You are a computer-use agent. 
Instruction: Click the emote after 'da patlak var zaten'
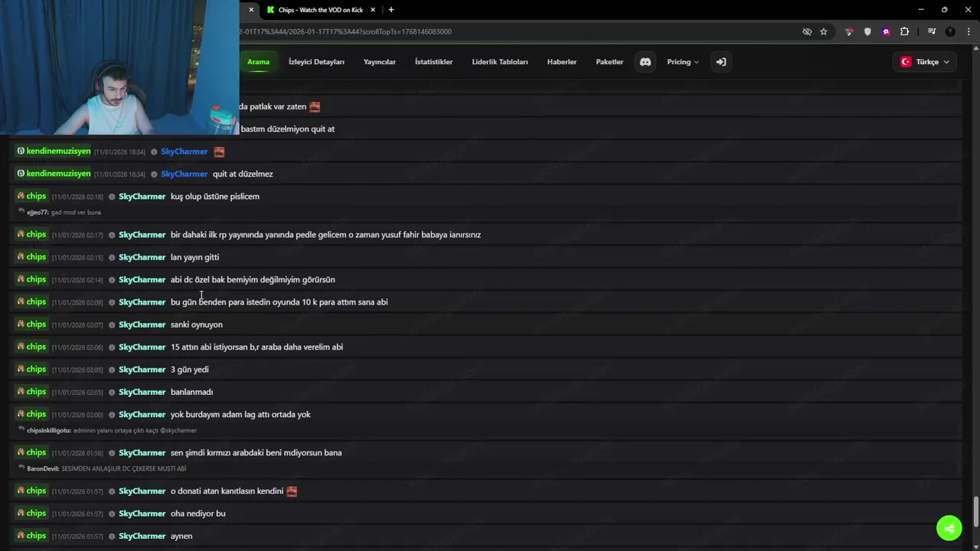[315, 107]
